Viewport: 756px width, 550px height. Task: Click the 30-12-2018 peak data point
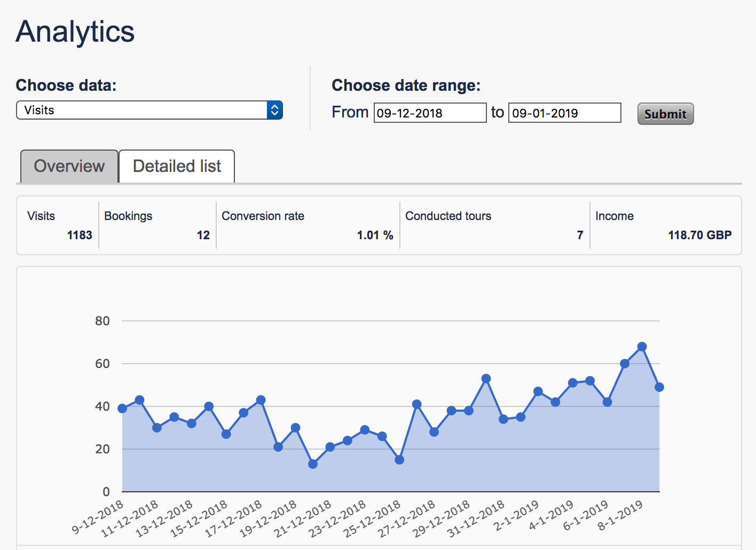point(486,379)
